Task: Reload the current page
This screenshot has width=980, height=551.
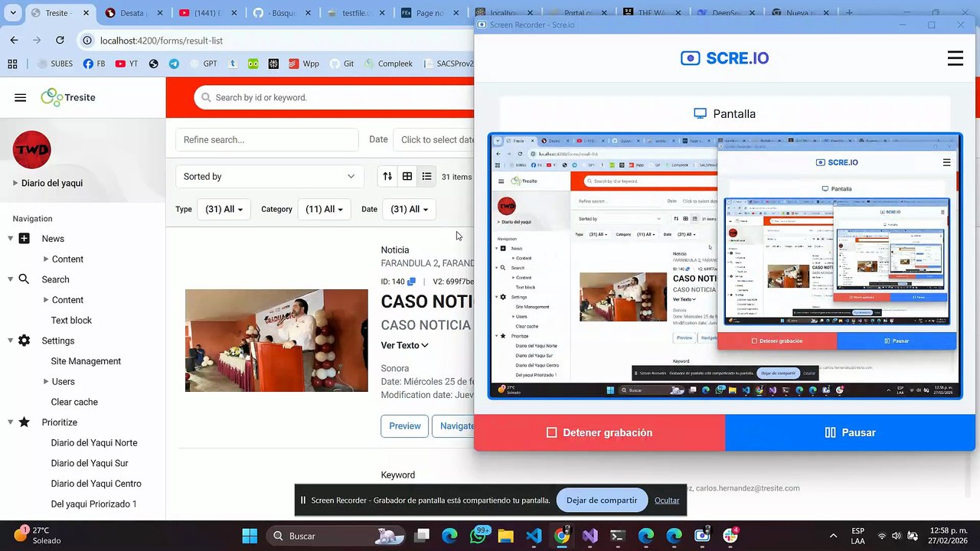Action: 60,40
